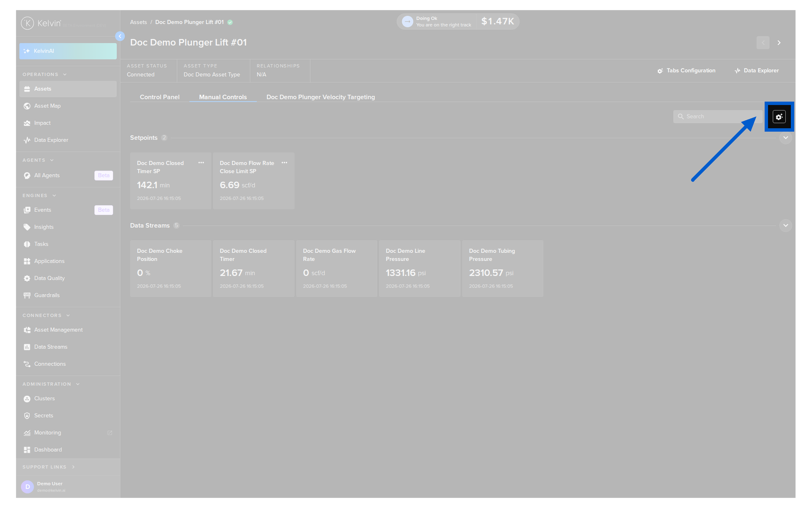Image resolution: width=812 pixels, height=508 pixels.
Task: Click the Monitoring chart icon
Action: click(27, 433)
